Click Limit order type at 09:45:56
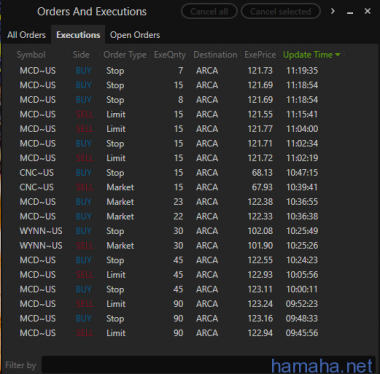Screen dimensions: 380x374 (x=116, y=333)
